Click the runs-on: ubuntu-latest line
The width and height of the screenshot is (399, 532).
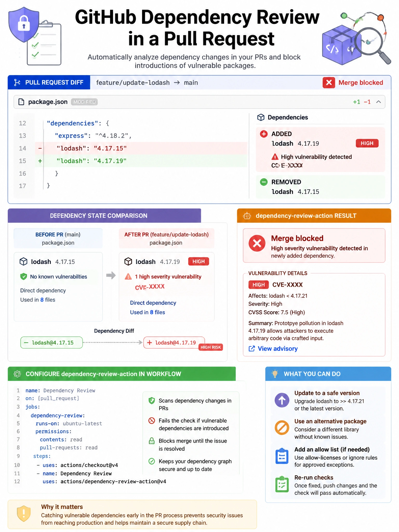point(69,423)
